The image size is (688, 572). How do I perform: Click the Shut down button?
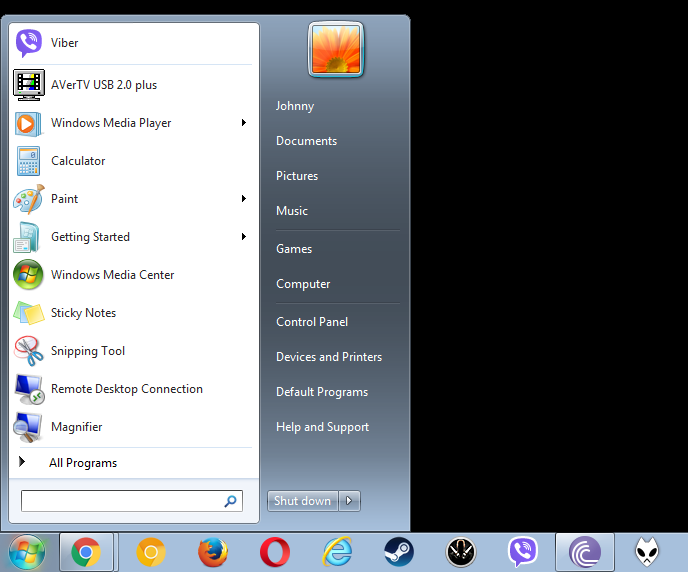[x=303, y=501]
